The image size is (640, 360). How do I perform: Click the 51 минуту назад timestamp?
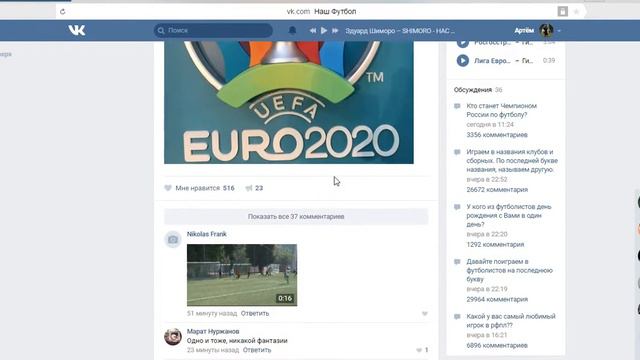(x=212, y=313)
